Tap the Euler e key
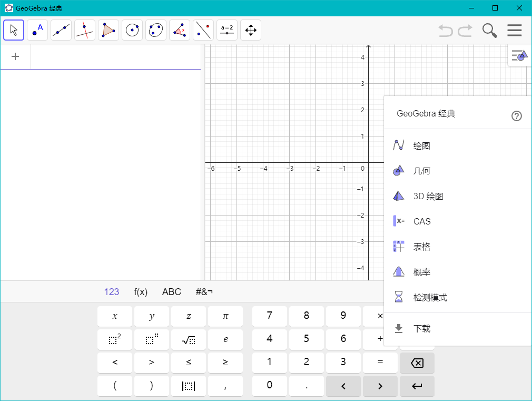Screen dimensions: 532x401 (x=225, y=339)
